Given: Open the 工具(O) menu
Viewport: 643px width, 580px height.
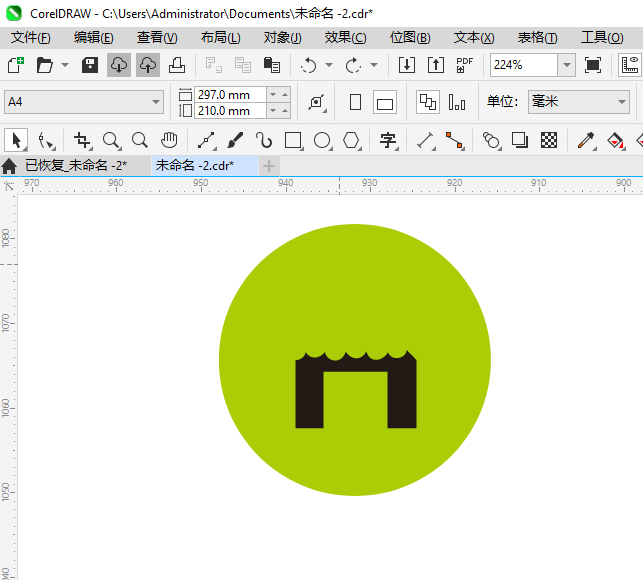Looking at the screenshot, I should tap(602, 38).
